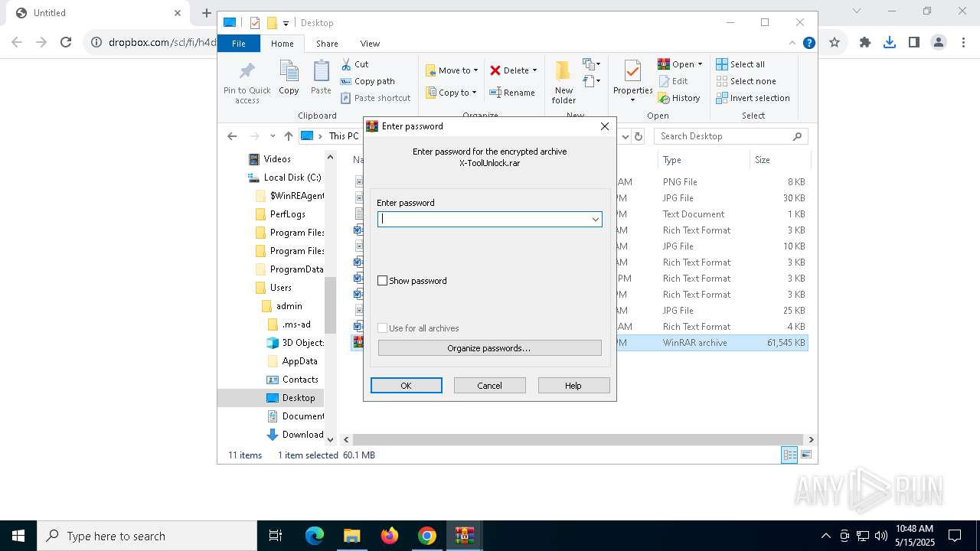The image size is (980, 551).
Task: Select Local Disk (C:) in tree
Action: (284, 178)
